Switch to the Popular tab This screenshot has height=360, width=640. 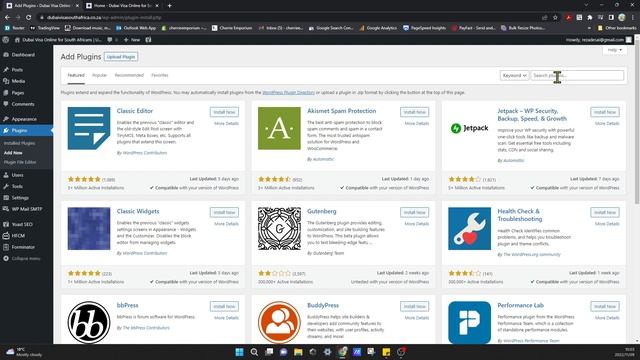[x=99, y=76]
